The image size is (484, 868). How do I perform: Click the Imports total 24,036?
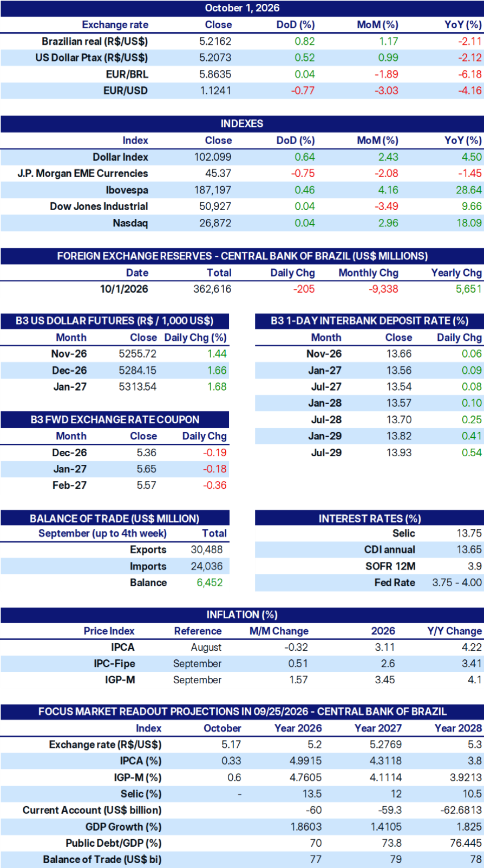point(207,567)
